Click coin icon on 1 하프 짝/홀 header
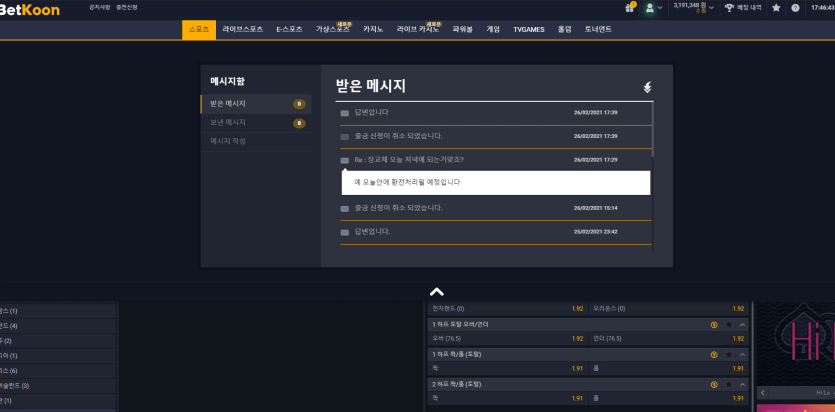The height and width of the screenshot is (412, 835). (x=714, y=355)
